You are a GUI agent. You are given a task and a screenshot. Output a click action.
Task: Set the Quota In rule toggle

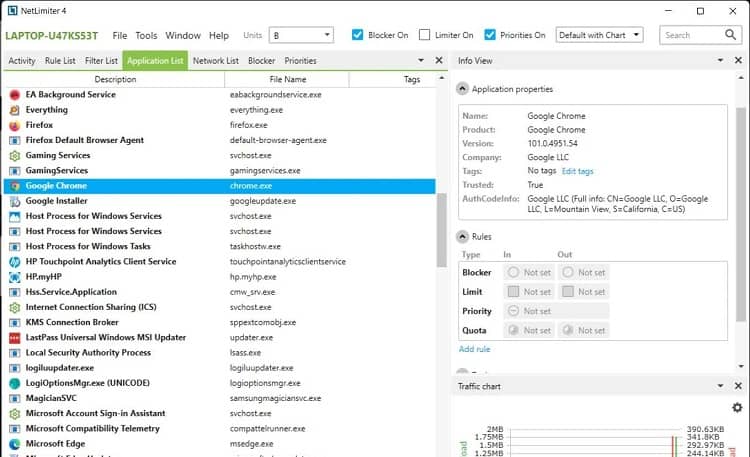click(x=513, y=330)
